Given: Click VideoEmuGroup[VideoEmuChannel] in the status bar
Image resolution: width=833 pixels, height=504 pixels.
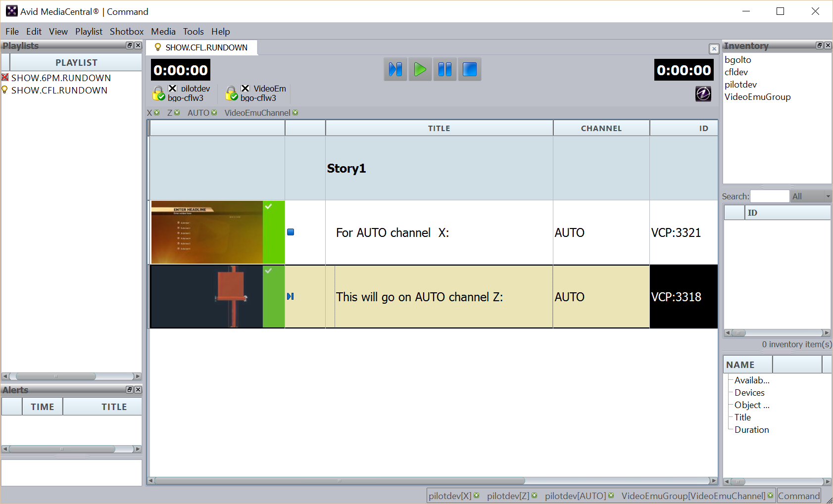Looking at the screenshot, I should click(693, 496).
